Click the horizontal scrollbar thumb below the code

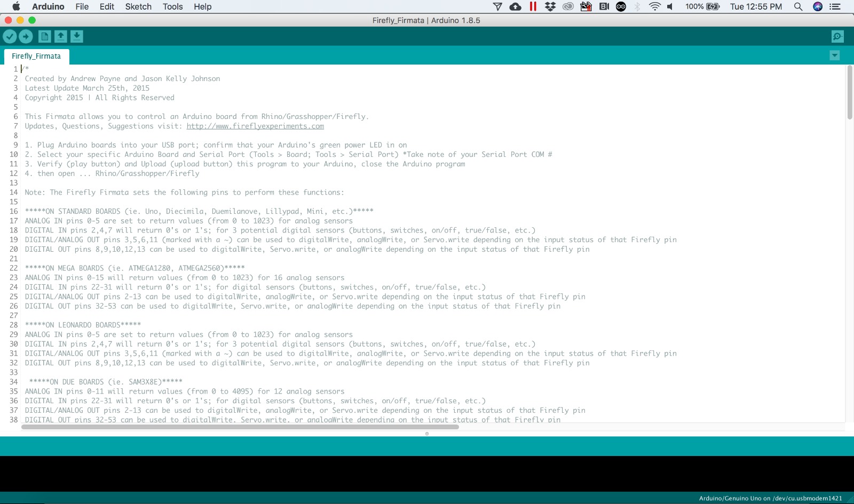[240, 427]
